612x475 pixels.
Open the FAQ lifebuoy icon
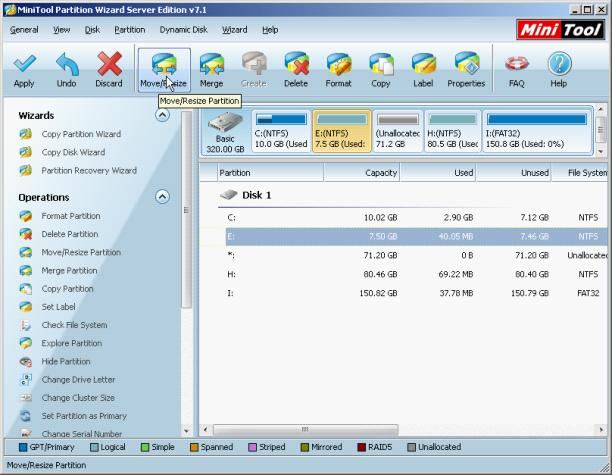[517, 64]
